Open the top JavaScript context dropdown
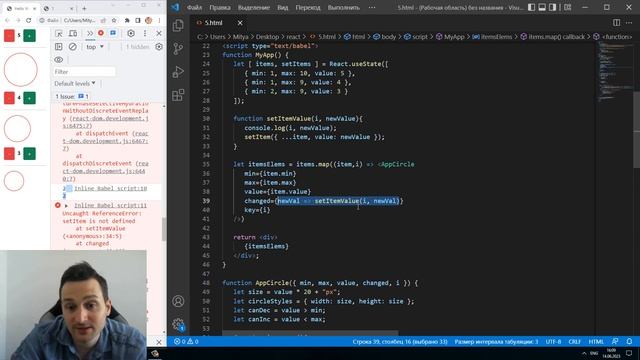640x360 pixels. [x=95, y=47]
